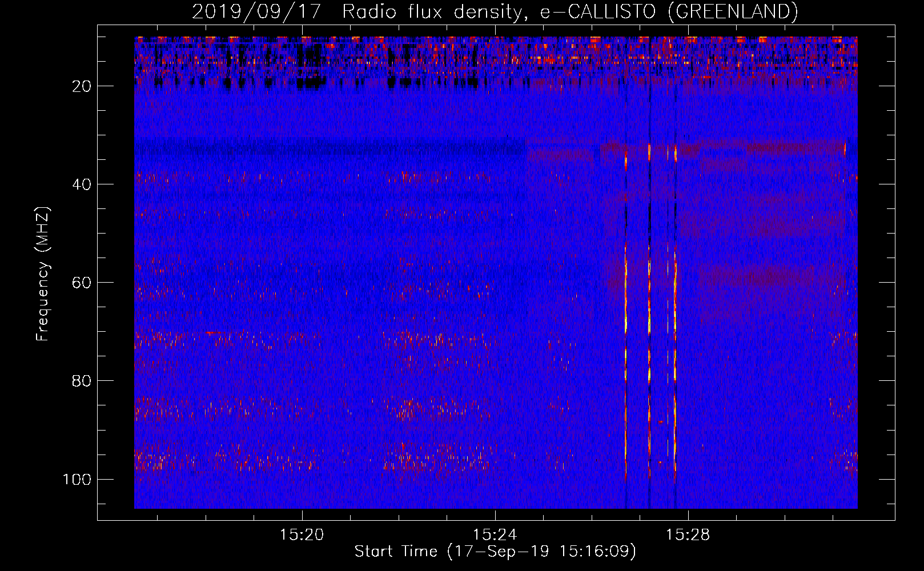Click the "Frequency (MHZ)" axis label
Image resolution: width=924 pixels, height=571 pixels.
pyautogui.click(x=43, y=274)
